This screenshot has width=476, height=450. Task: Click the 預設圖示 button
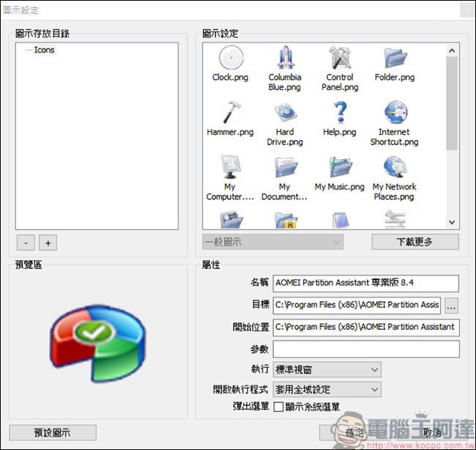tap(53, 432)
